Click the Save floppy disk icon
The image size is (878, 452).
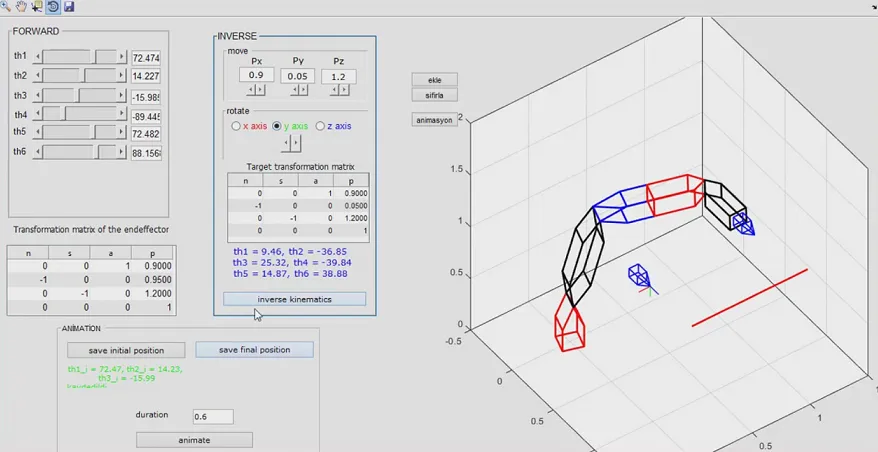pos(69,6)
